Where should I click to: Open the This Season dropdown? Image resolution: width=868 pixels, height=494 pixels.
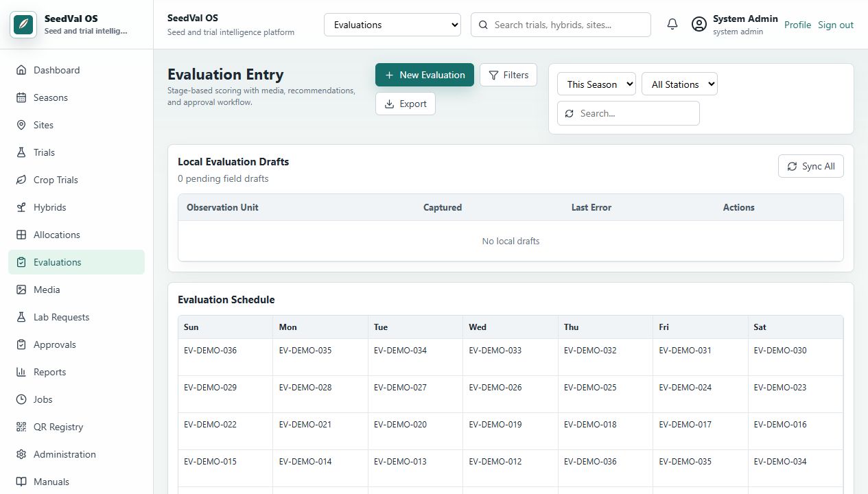pos(596,84)
